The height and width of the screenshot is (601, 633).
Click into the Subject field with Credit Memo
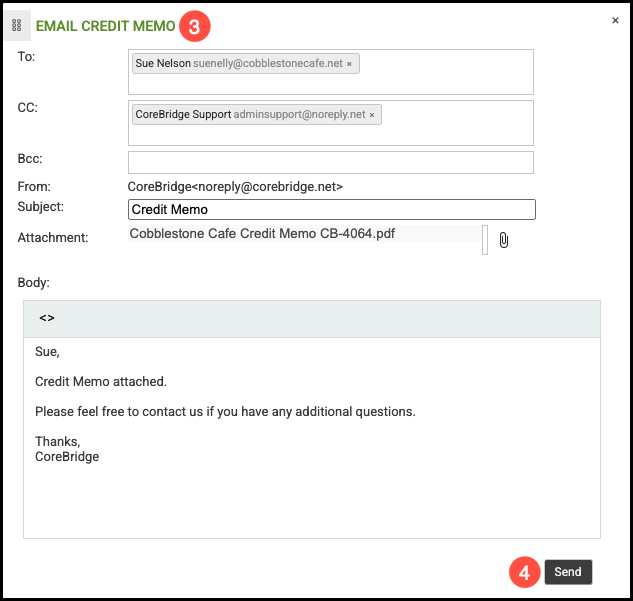tap(331, 209)
